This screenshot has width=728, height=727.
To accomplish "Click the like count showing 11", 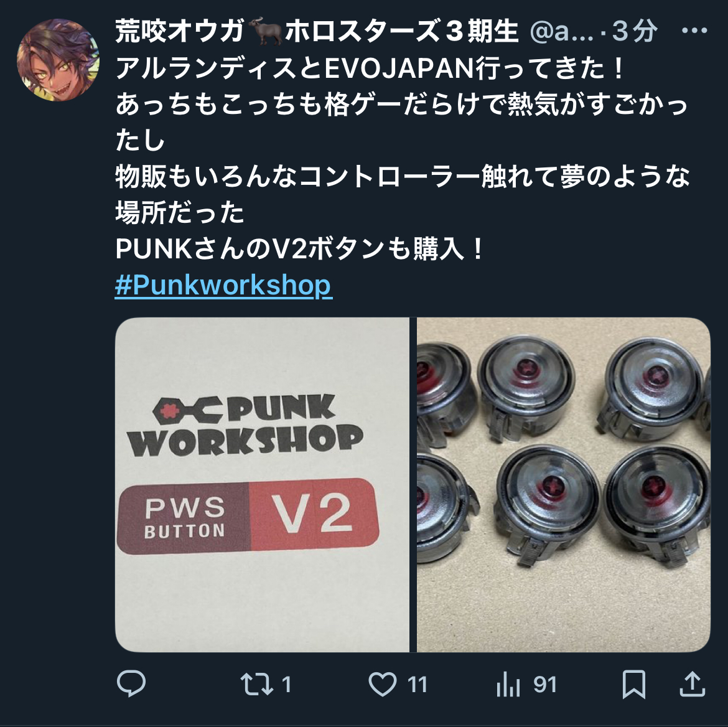I will (417, 685).
